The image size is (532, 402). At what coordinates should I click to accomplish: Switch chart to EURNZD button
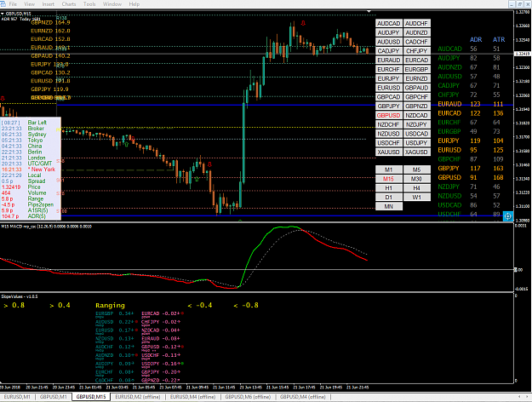pyautogui.click(x=416, y=78)
